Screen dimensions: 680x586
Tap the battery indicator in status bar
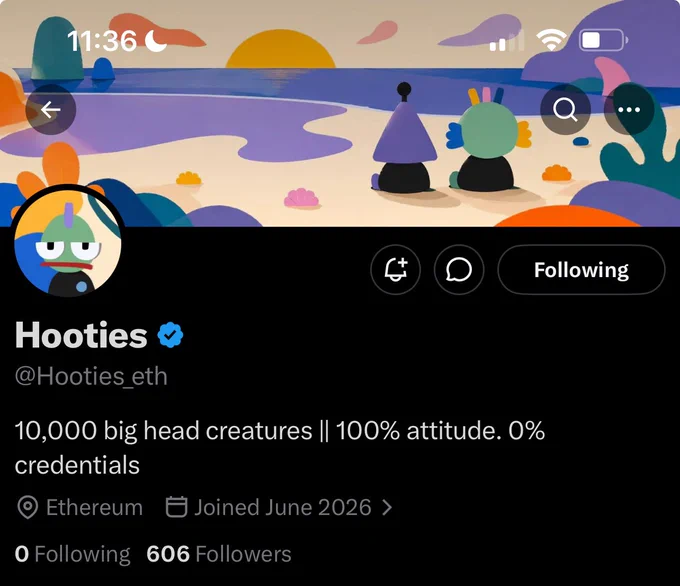tap(604, 40)
